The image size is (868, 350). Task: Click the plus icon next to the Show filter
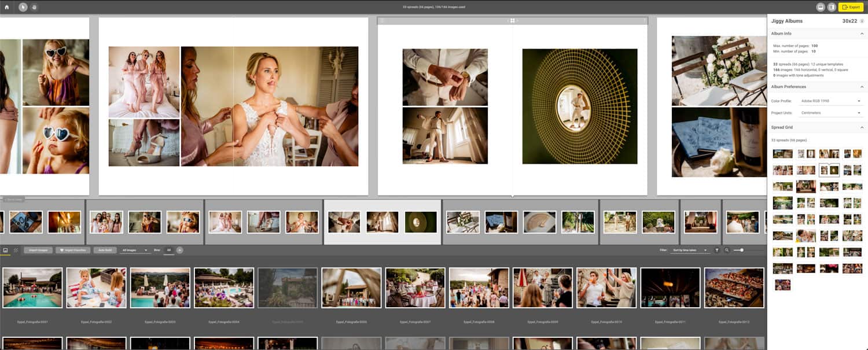[180, 250]
